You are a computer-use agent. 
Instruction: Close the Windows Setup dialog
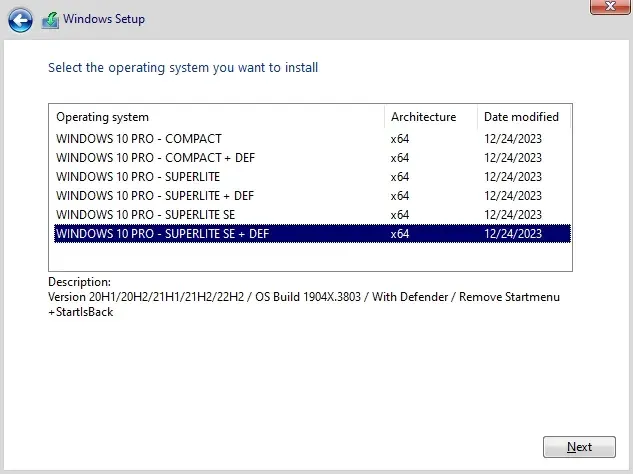click(x=610, y=6)
